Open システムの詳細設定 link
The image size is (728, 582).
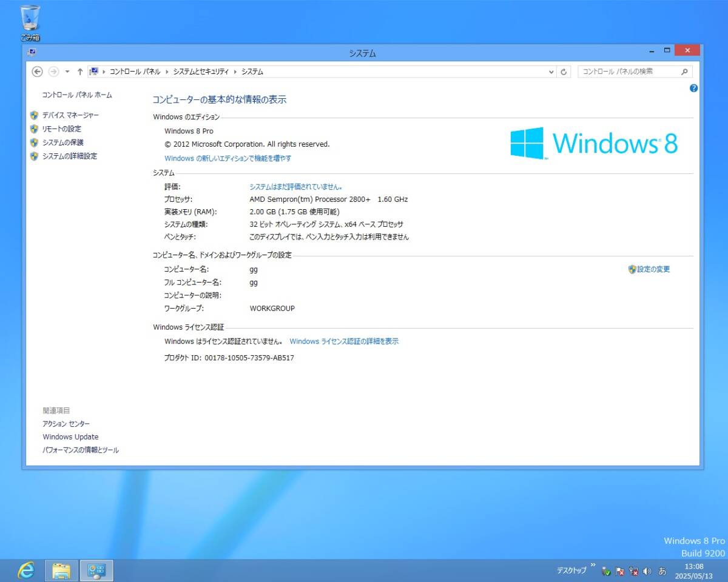pos(70,156)
